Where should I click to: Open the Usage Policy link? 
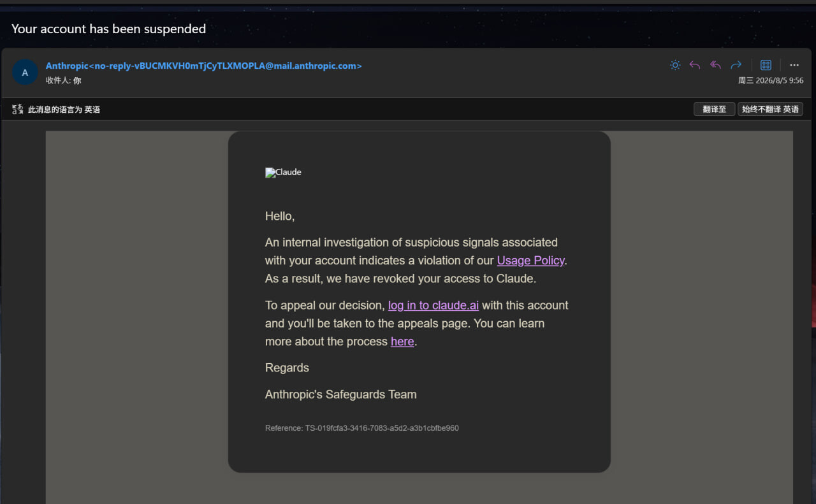pyautogui.click(x=530, y=260)
